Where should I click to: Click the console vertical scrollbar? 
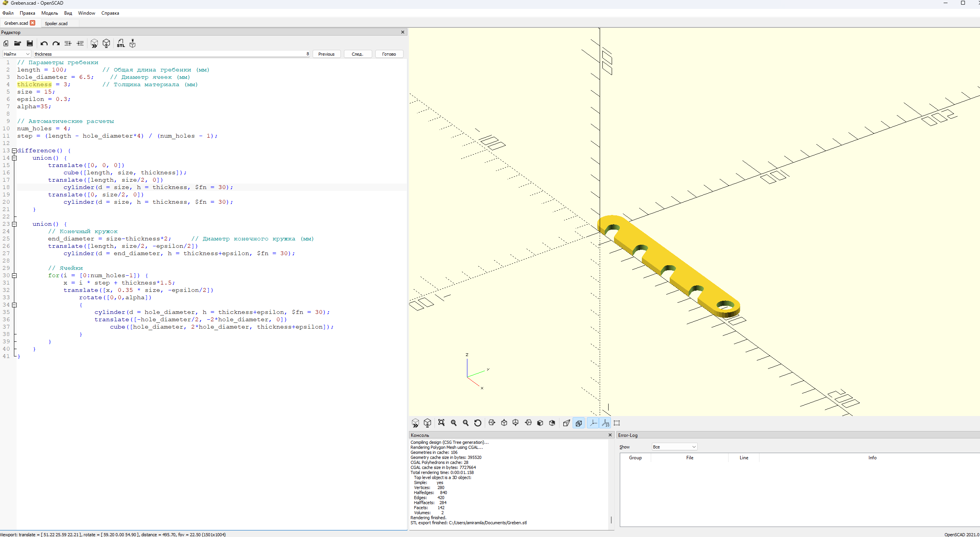tap(611, 520)
